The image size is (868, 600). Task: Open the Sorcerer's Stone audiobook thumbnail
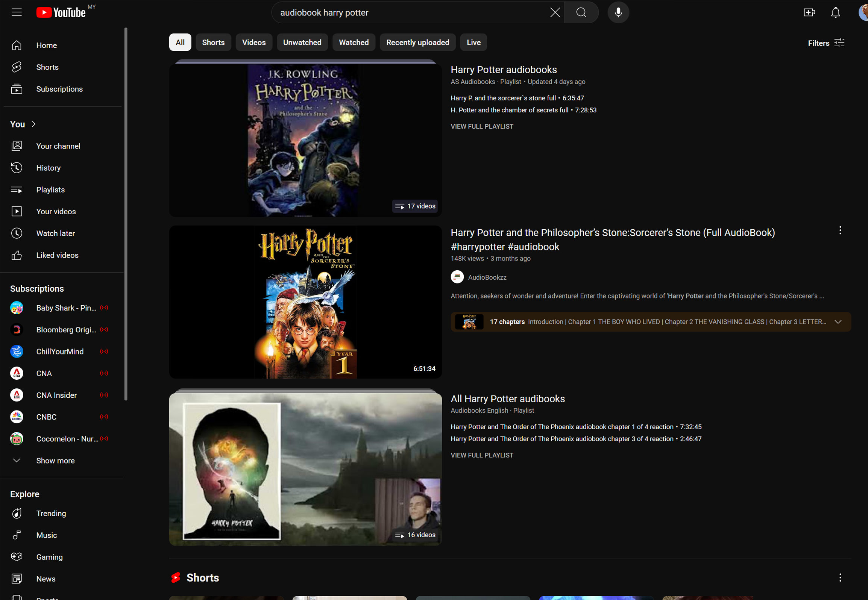click(305, 302)
